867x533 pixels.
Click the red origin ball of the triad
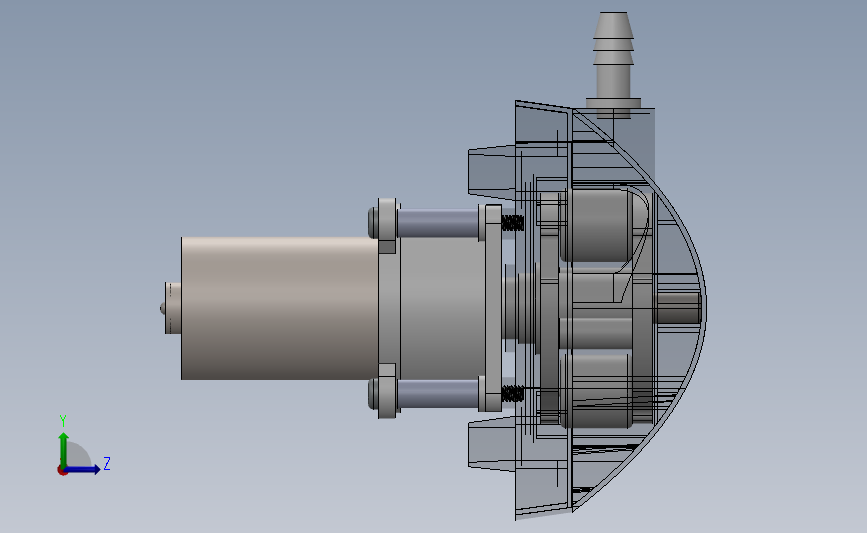click(x=62, y=471)
